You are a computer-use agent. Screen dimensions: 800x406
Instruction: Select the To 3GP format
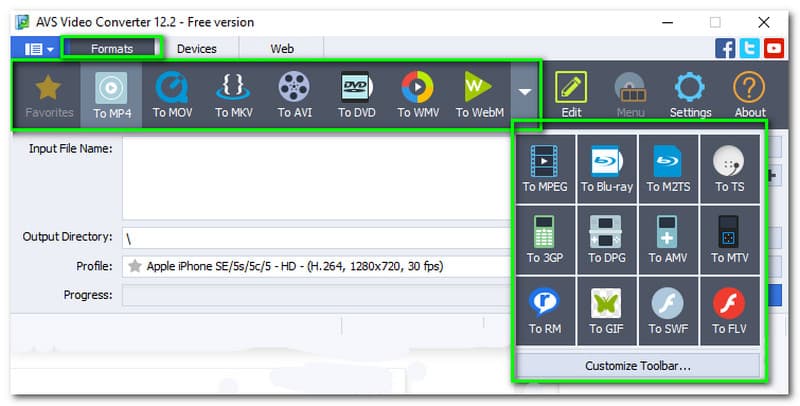(x=545, y=240)
